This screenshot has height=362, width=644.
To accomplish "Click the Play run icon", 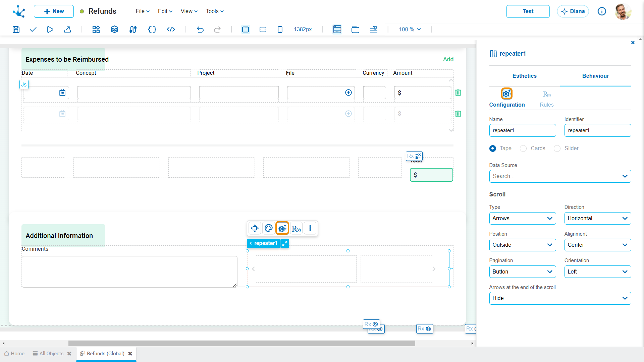I will tap(50, 29).
